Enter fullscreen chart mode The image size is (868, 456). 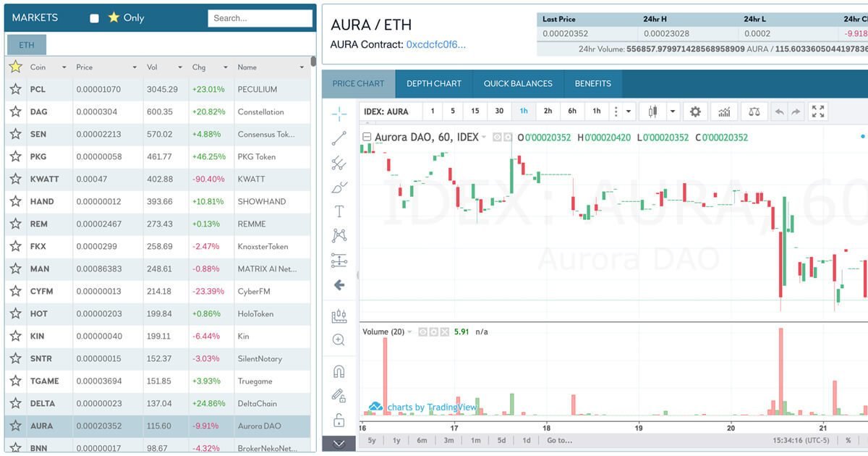[818, 111]
